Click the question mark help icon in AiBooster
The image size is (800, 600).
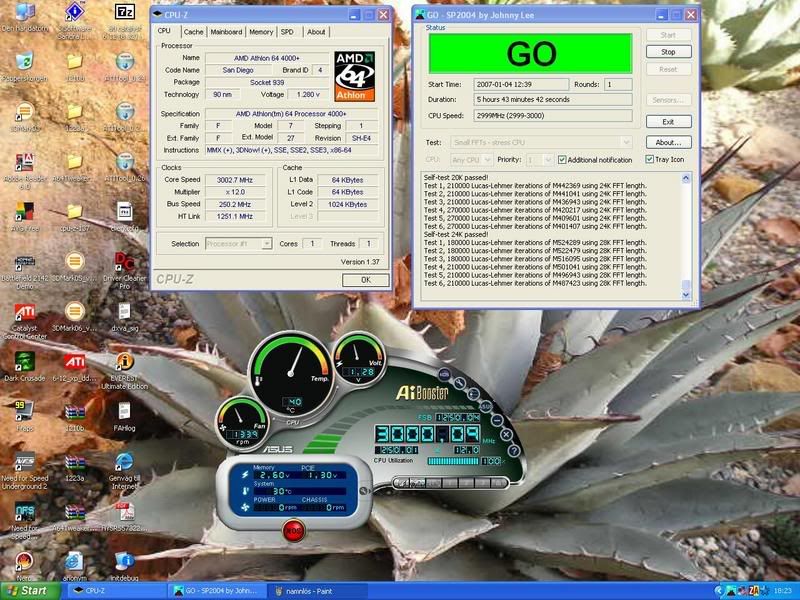514,451
